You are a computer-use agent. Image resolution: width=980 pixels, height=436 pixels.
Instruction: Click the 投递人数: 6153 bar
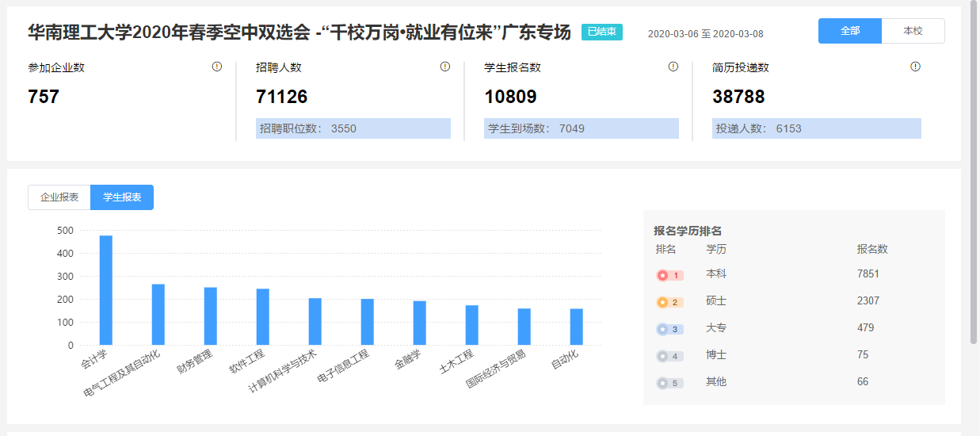(x=817, y=128)
